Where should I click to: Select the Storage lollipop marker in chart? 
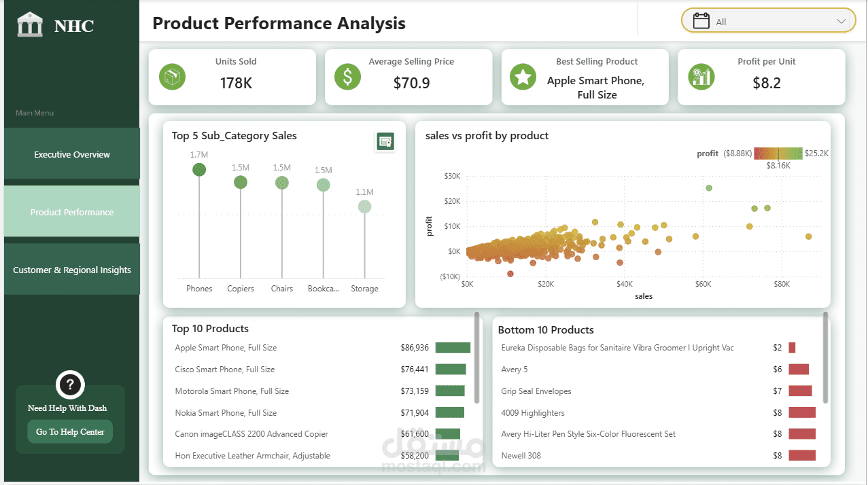365,206
